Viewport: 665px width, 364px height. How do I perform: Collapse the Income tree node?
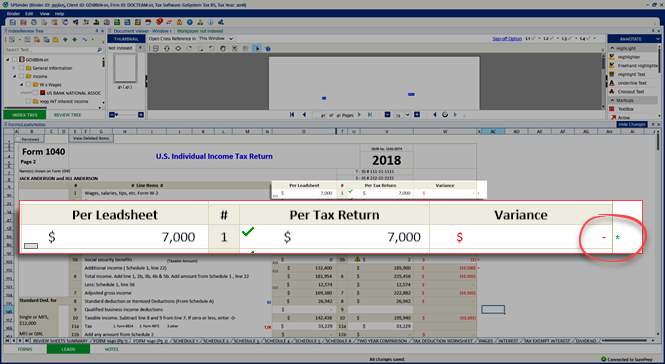14,76
